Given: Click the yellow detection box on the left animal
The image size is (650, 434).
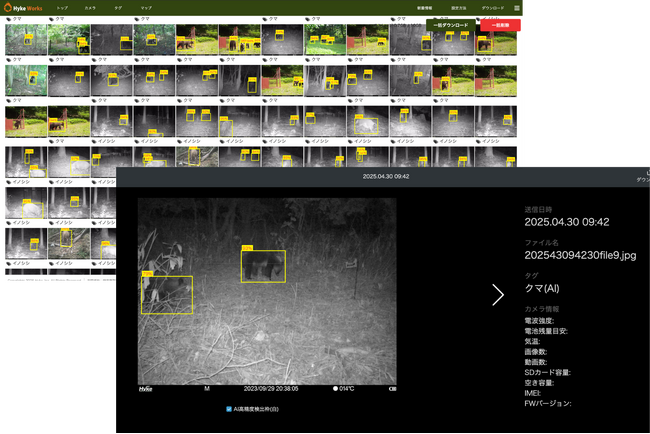Looking at the screenshot, I should click(166, 295).
